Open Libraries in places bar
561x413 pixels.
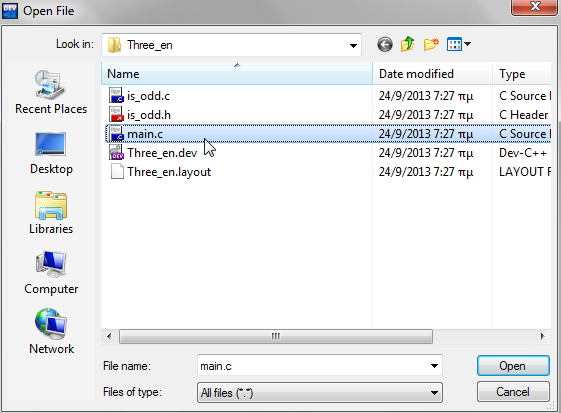[x=51, y=213]
